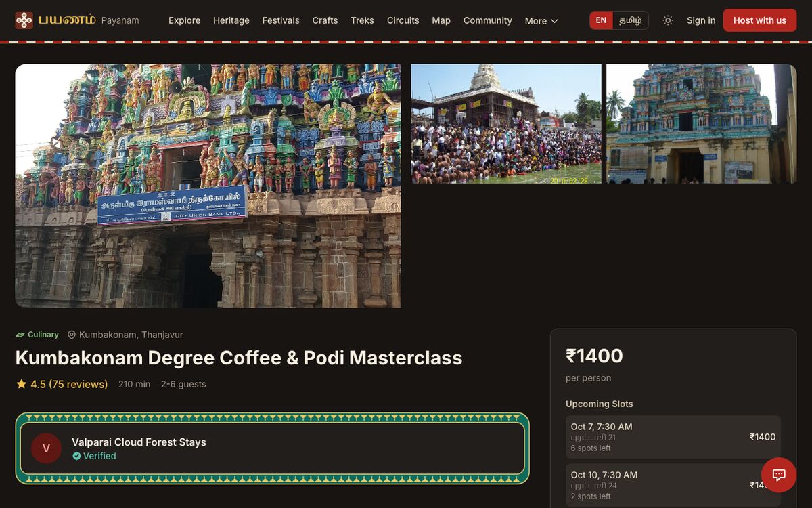Select the Oct 7, 7:30 AM slot

pos(673,437)
